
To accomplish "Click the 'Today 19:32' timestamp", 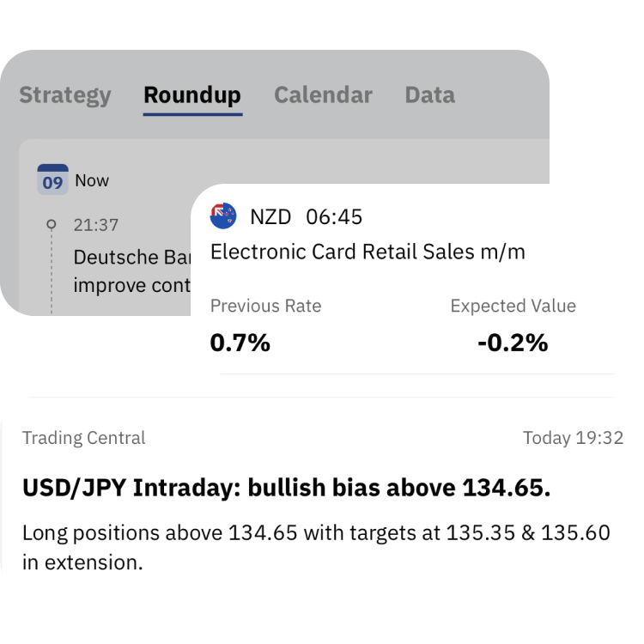I will point(573,438).
